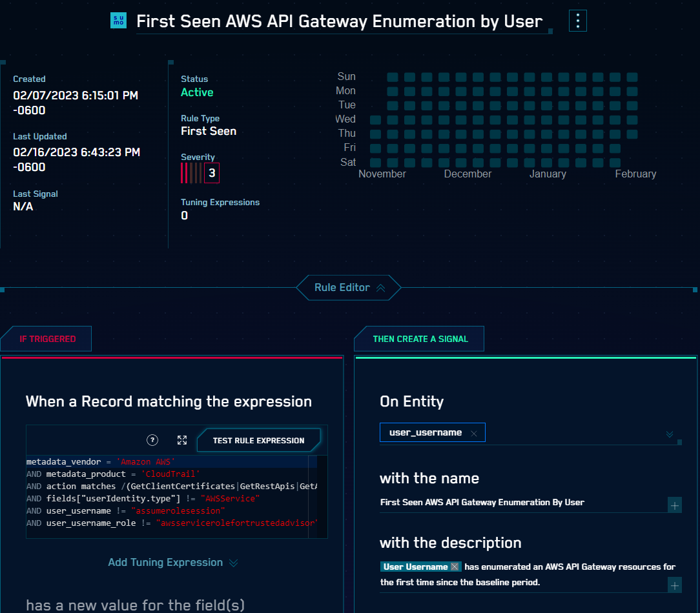Click plus icon next to description field
The height and width of the screenshot is (613, 700).
(674, 585)
